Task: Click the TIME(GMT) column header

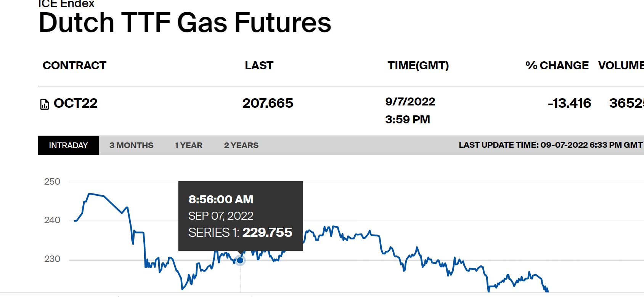Action: pos(418,65)
